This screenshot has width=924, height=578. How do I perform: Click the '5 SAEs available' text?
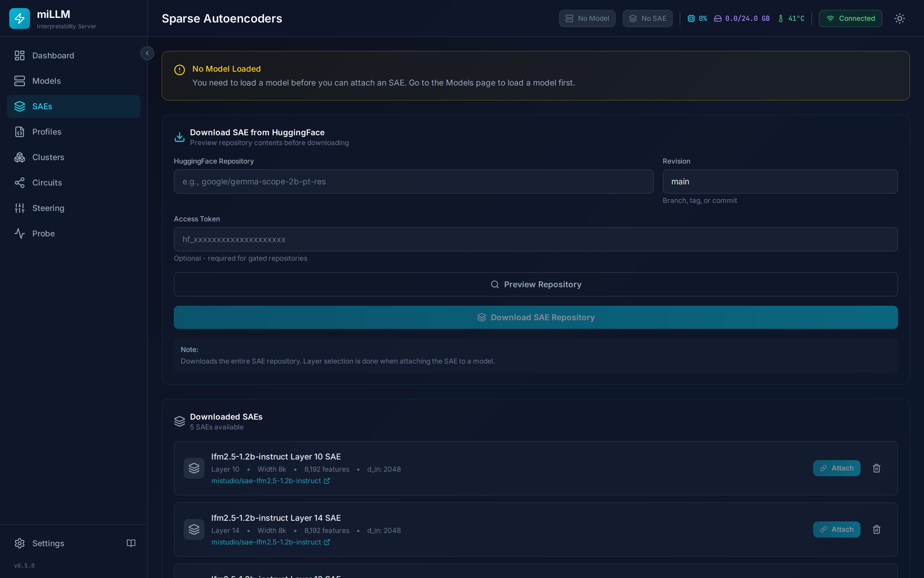click(217, 427)
